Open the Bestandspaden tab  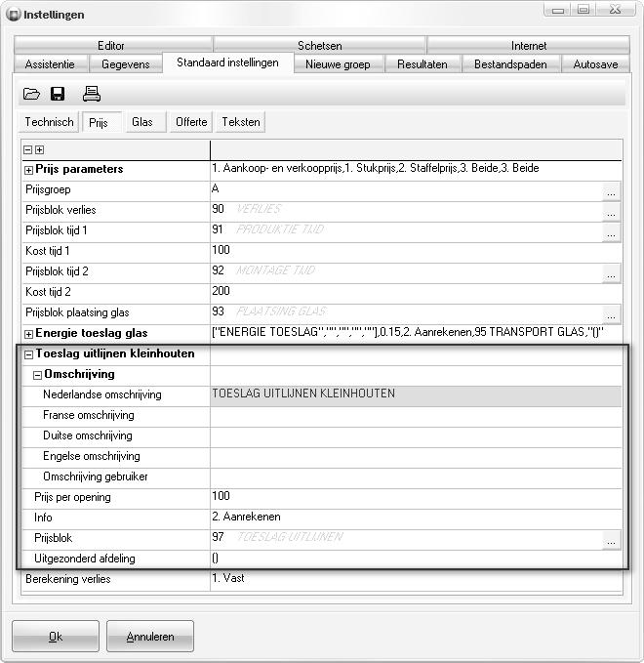[x=511, y=64]
